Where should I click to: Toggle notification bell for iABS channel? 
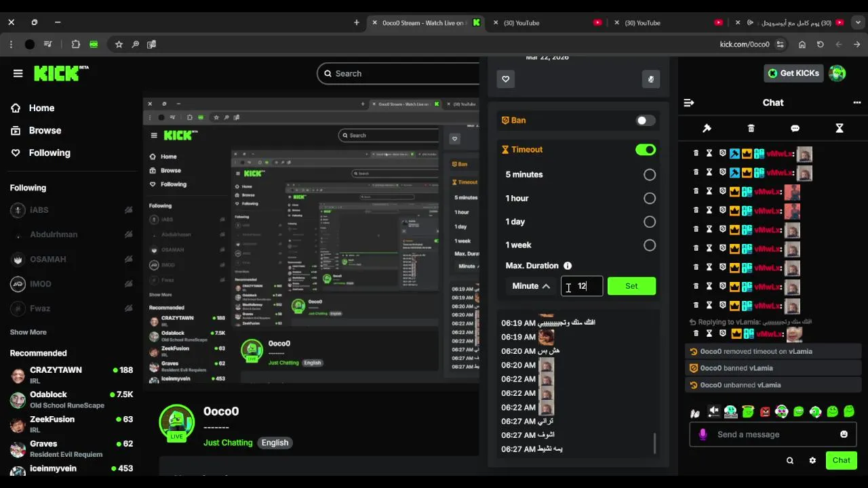pyautogui.click(x=128, y=210)
